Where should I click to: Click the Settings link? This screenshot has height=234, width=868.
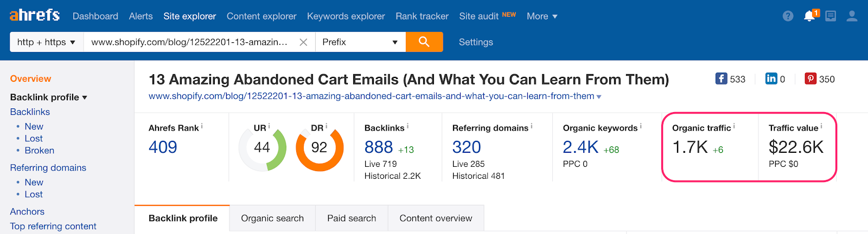pyautogui.click(x=476, y=42)
